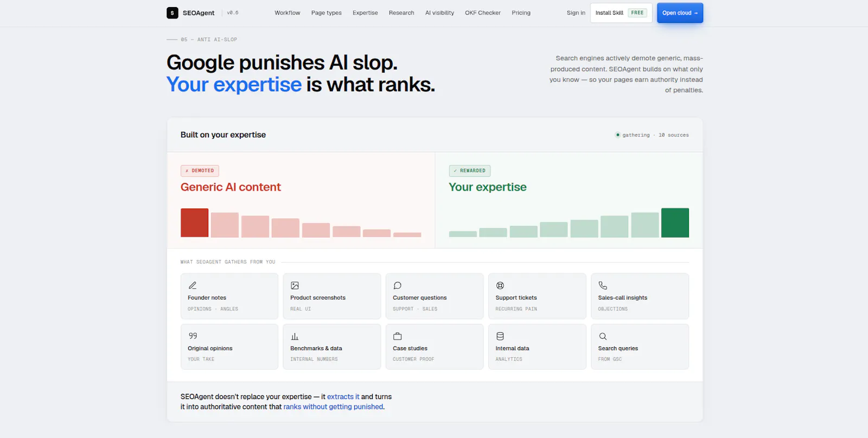Click the 'Internal data' card title
This screenshot has width=868, height=438.
(512, 348)
